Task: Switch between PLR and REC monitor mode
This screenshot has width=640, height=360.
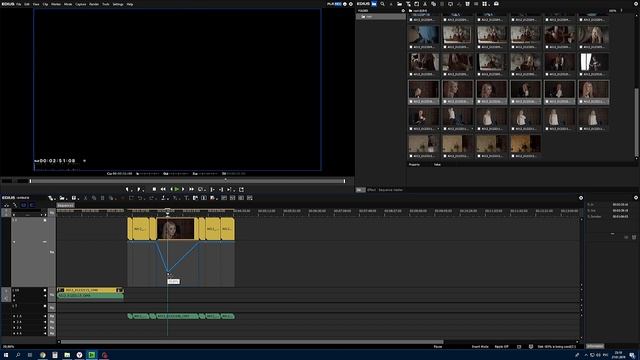Action: click(x=334, y=4)
